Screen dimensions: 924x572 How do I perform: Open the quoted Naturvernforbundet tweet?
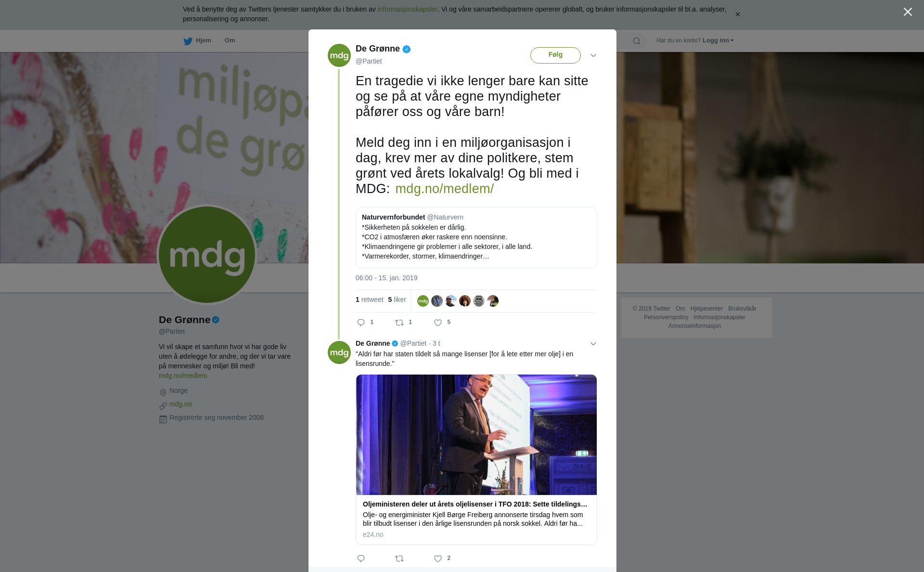click(x=476, y=237)
